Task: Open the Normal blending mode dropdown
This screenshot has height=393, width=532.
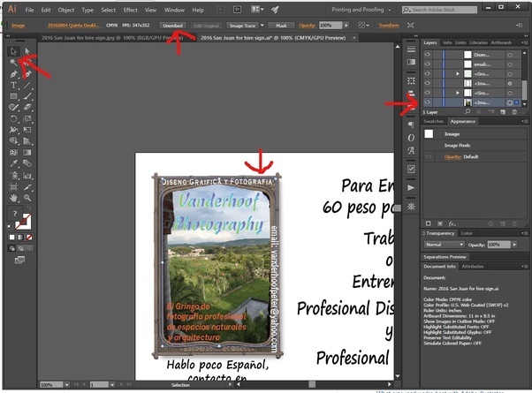Action: [x=444, y=245]
